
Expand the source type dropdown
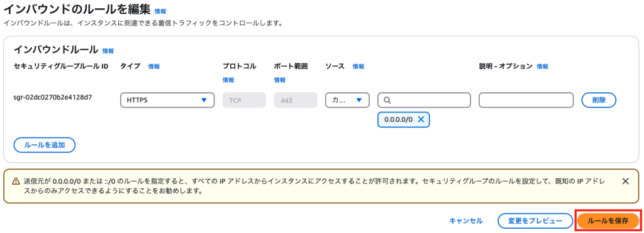point(347,100)
